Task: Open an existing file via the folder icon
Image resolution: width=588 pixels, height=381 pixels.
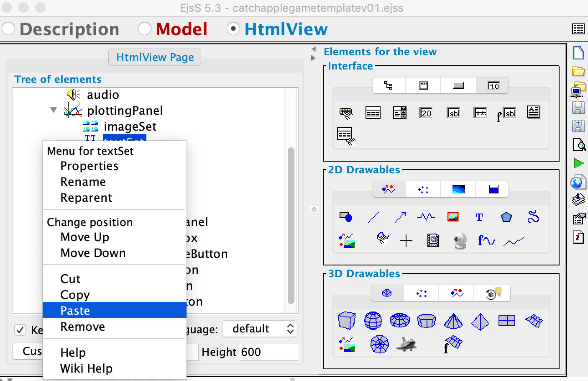Action: [578, 72]
